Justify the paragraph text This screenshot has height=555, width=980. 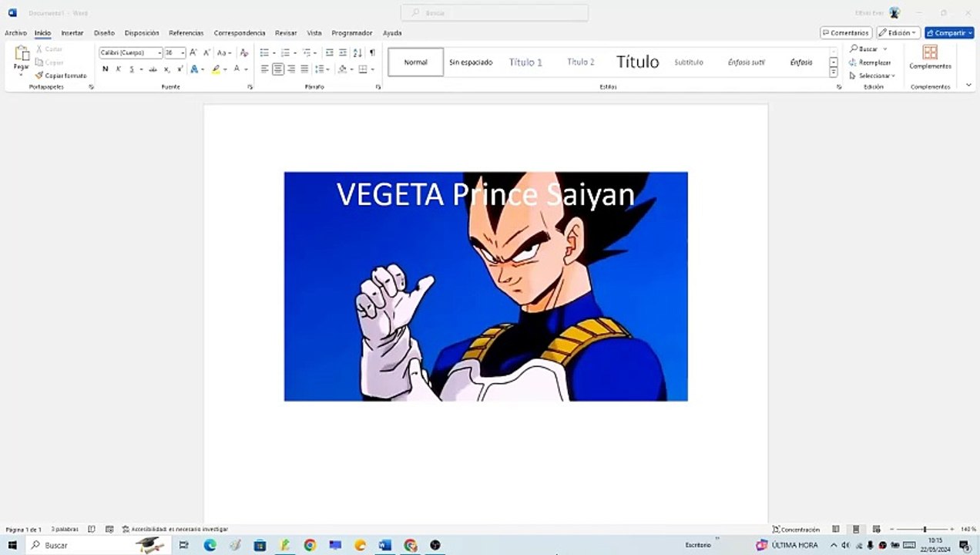point(304,69)
